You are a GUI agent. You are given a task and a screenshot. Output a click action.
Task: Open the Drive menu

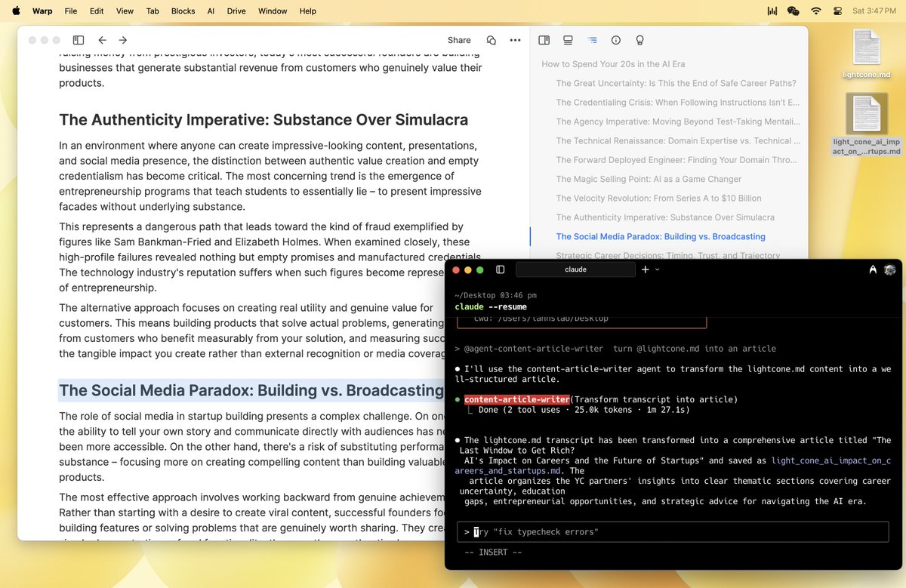click(x=236, y=11)
